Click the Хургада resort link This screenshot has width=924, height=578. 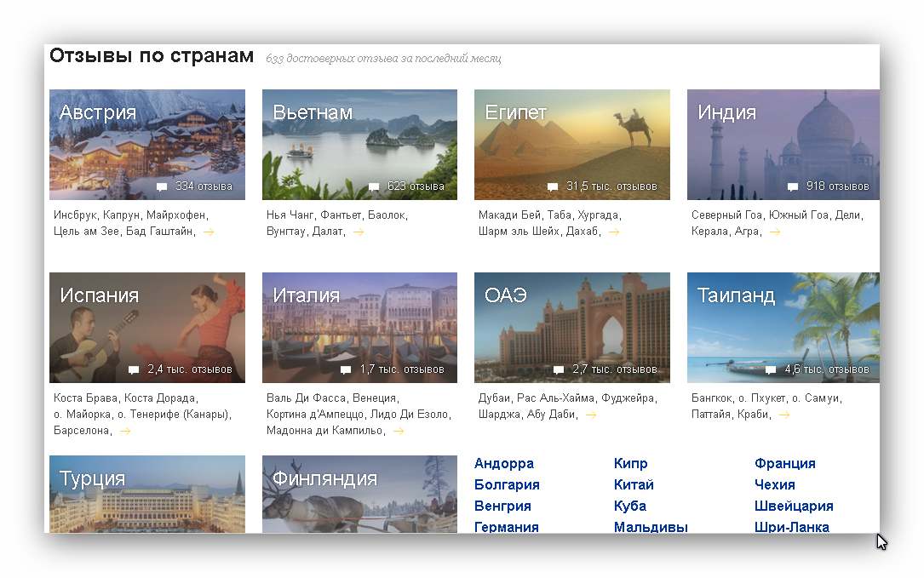pyautogui.click(x=597, y=215)
